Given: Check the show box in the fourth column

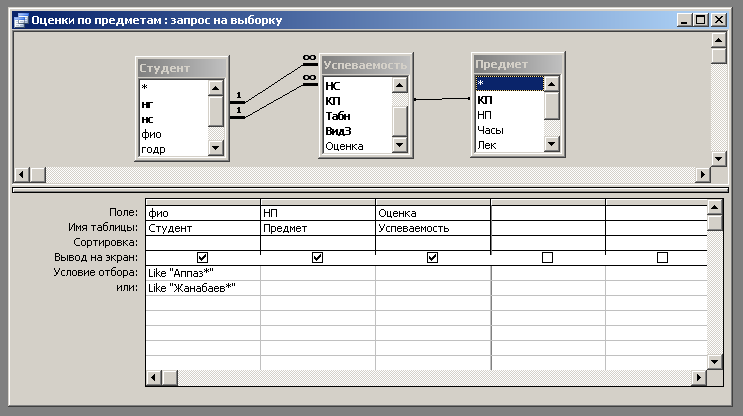Looking at the screenshot, I should (547, 257).
